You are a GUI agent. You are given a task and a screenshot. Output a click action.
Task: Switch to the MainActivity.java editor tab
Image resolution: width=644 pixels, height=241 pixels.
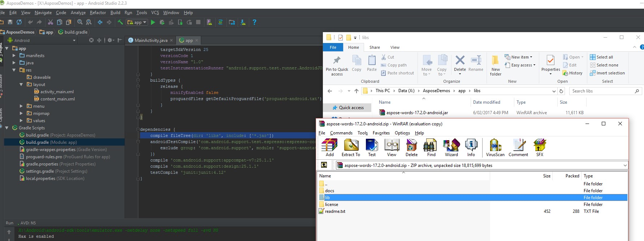coord(151,40)
